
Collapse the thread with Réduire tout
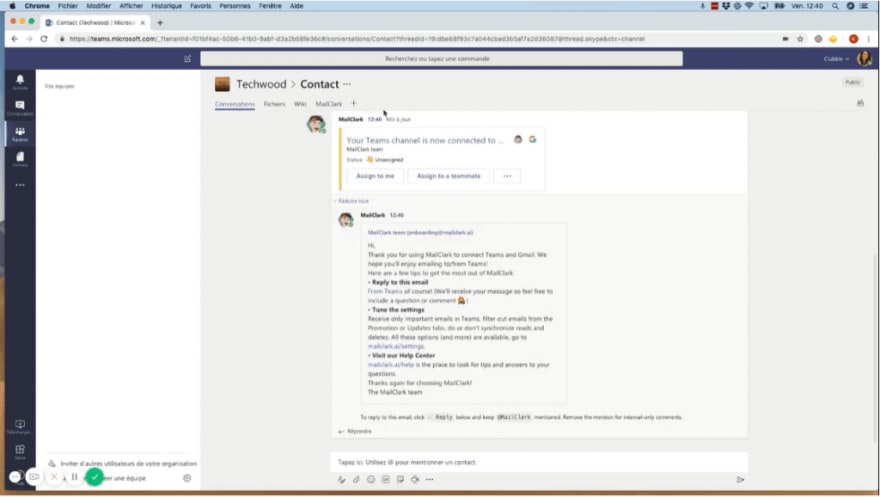353,201
